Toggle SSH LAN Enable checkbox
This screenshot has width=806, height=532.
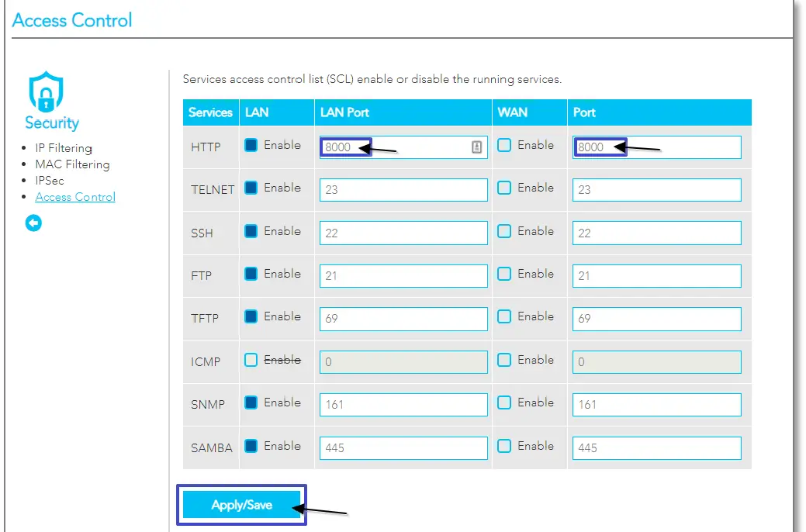click(x=251, y=231)
